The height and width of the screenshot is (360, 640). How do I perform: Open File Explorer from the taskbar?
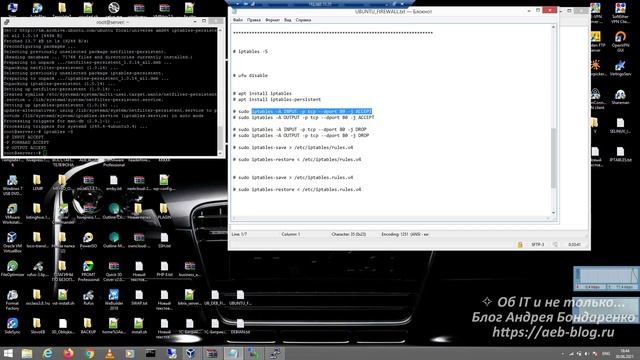pos(27,353)
